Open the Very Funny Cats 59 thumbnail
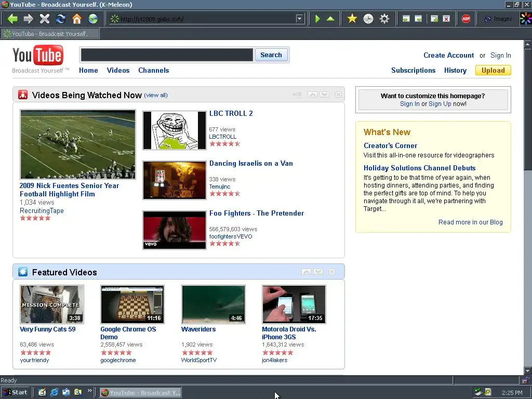This screenshot has height=399, width=532. 52,304
